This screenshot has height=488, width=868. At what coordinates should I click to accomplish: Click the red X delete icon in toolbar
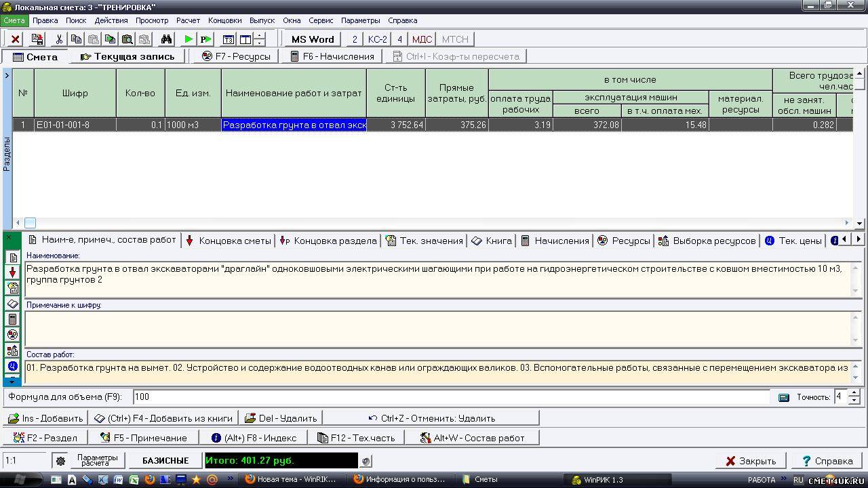[15, 39]
